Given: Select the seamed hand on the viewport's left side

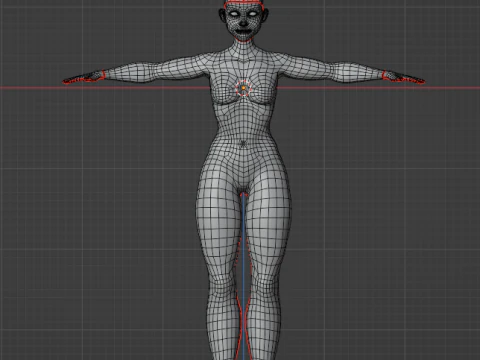Looking at the screenshot, I should point(84,77).
